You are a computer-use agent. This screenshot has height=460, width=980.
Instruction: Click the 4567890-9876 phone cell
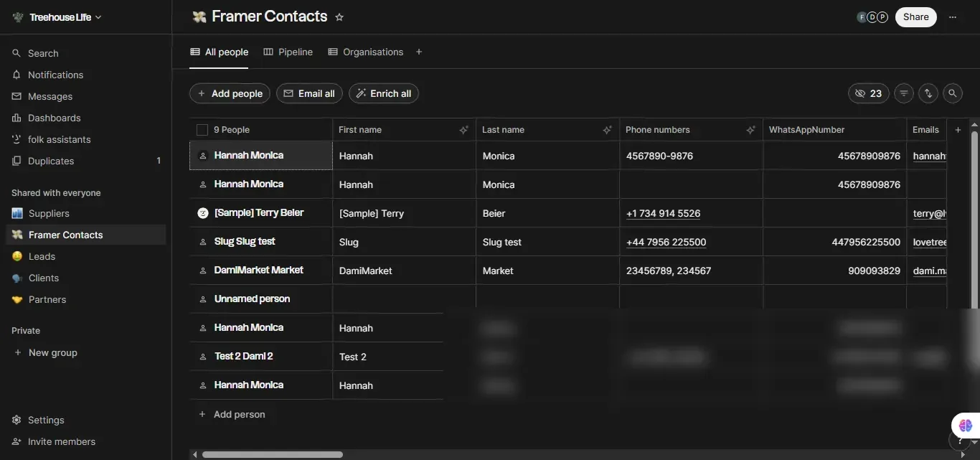pyautogui.click(x=691, y=156)
